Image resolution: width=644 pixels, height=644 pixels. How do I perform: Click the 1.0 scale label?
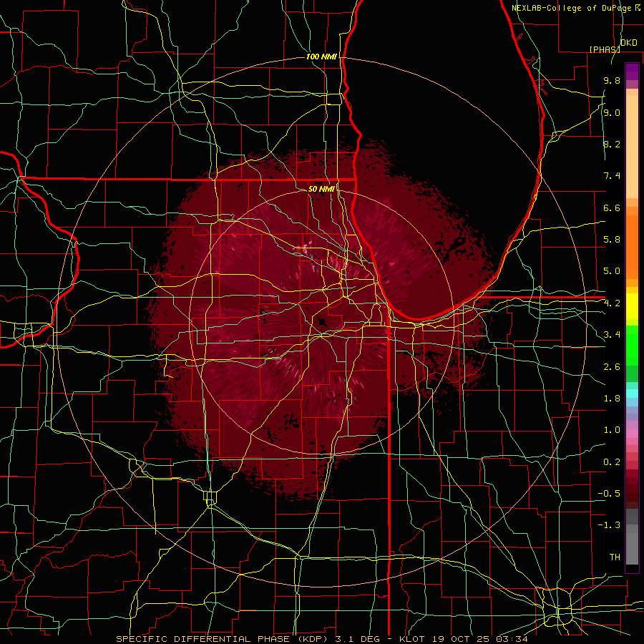coord(612,430)
